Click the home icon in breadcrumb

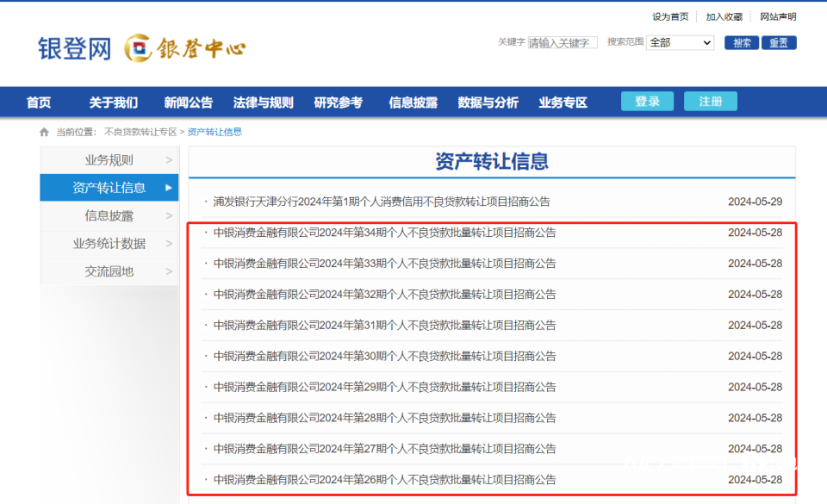pos(44,132)
